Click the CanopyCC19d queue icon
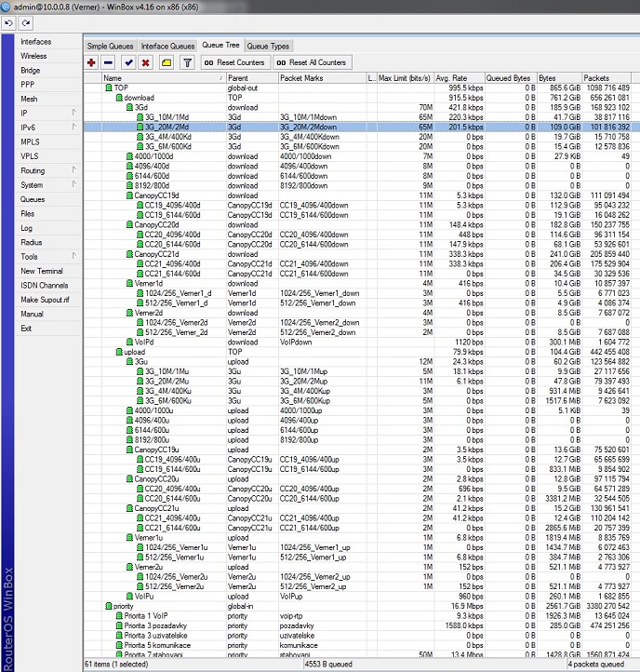The width and height of the screenshot is (640, 672). (129, 195)
